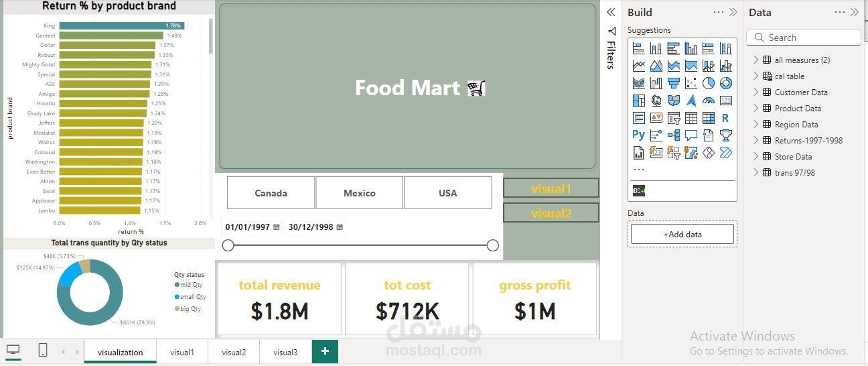Screen dimensions: 868x366
Task: Click the yellow visual1 navigation button
Action: click(x=551, y=188)
